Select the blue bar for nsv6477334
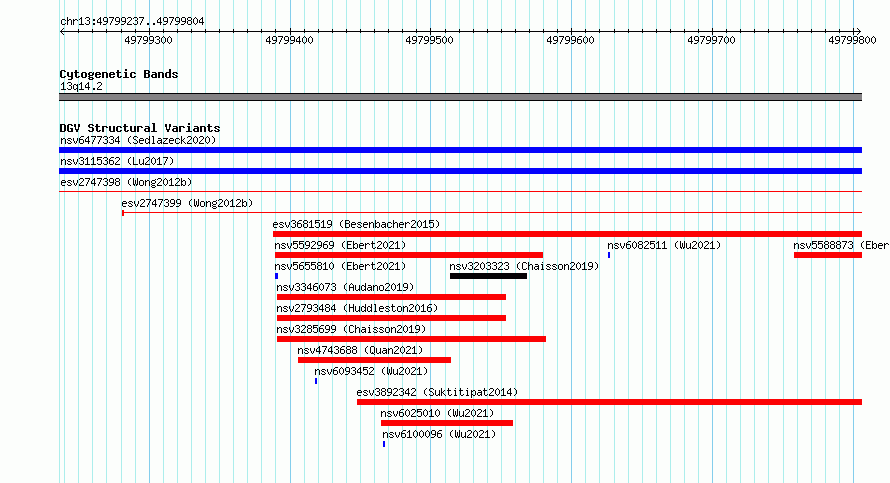 460,150
